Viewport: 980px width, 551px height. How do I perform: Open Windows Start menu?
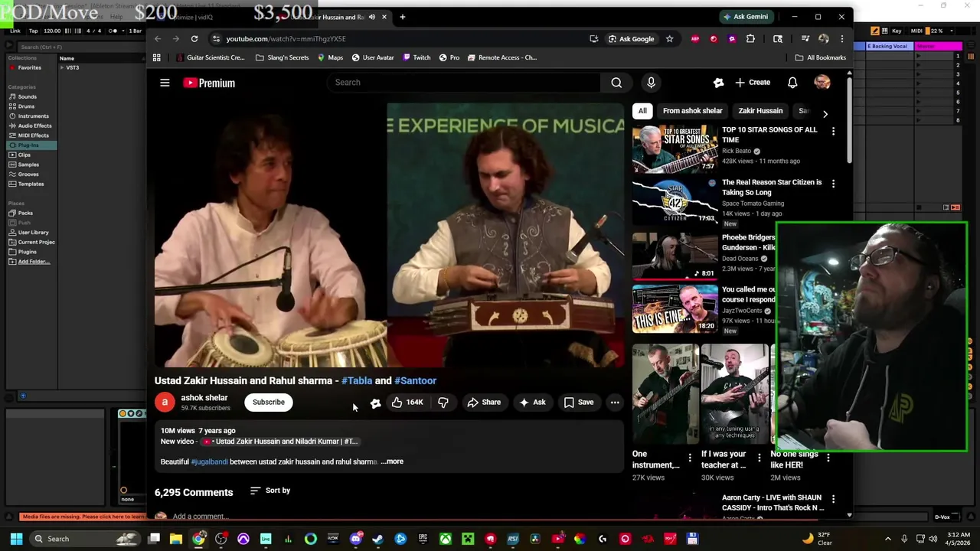coord(16,539)
